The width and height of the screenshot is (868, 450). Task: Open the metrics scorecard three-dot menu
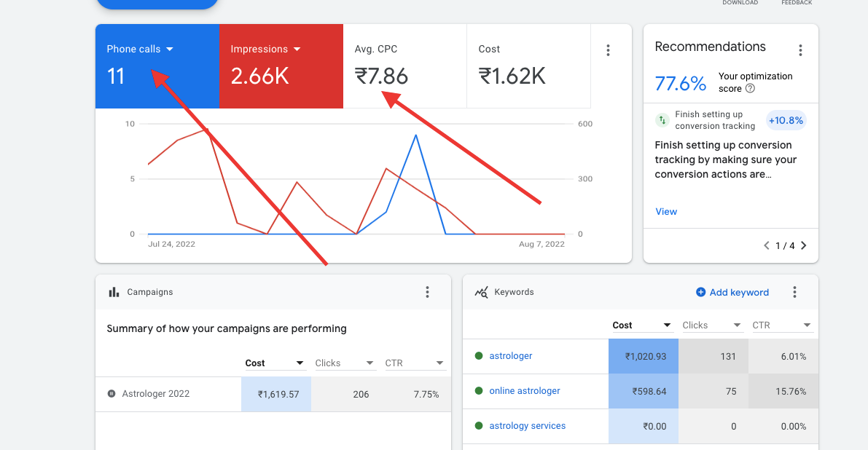pos(608,50)
